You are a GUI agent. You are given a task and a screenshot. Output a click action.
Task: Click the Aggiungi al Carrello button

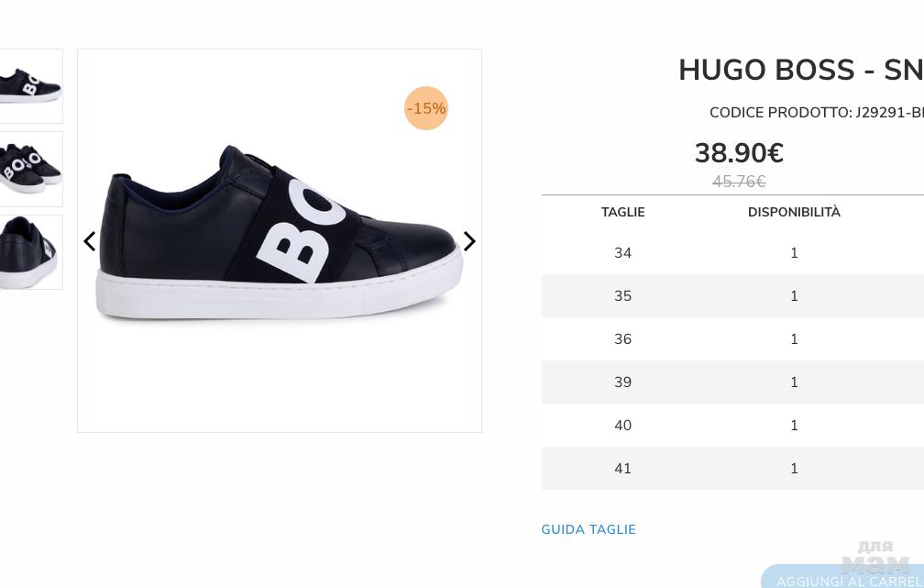pos(848,579)
